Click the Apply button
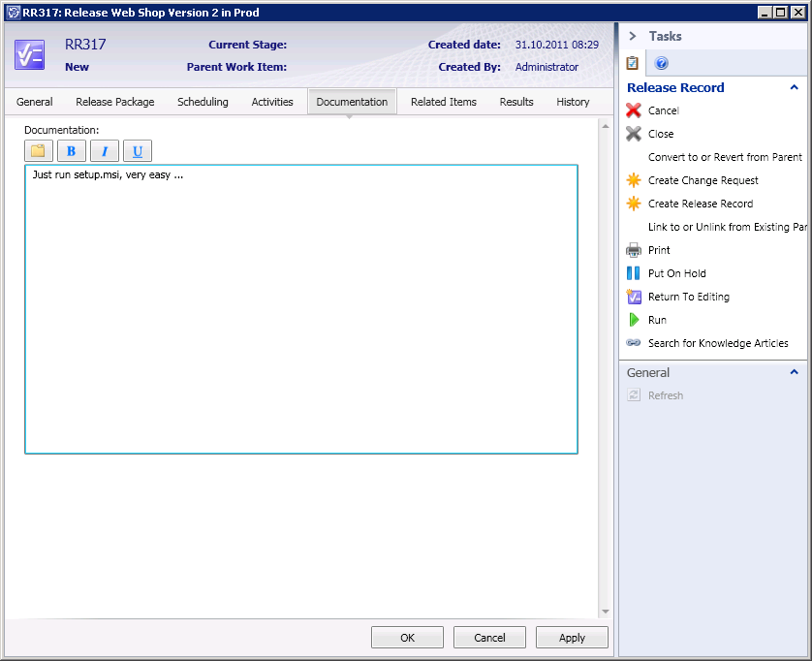The height and width of the screenshot is (661, 812). [x=572, y=638]
